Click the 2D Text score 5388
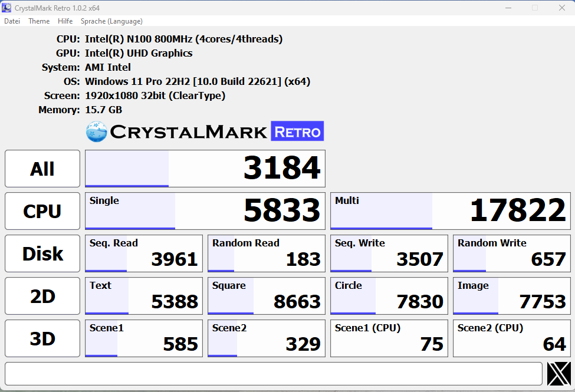Screen dimensions: 575x392 tap(144, 296)
